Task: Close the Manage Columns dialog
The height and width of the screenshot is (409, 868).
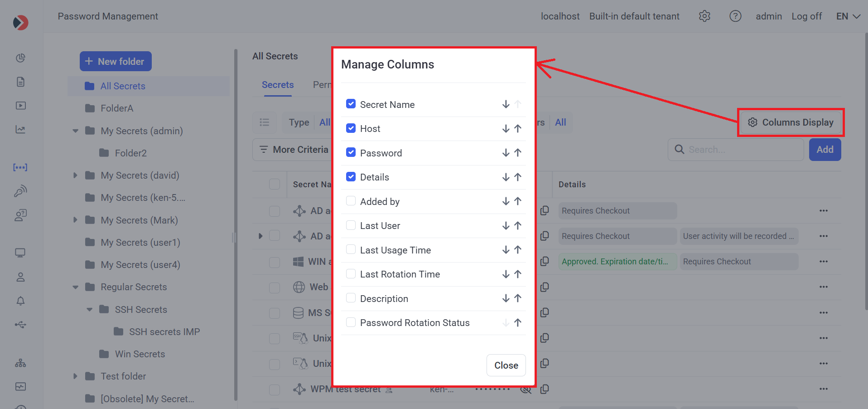Action: point(506,365)
